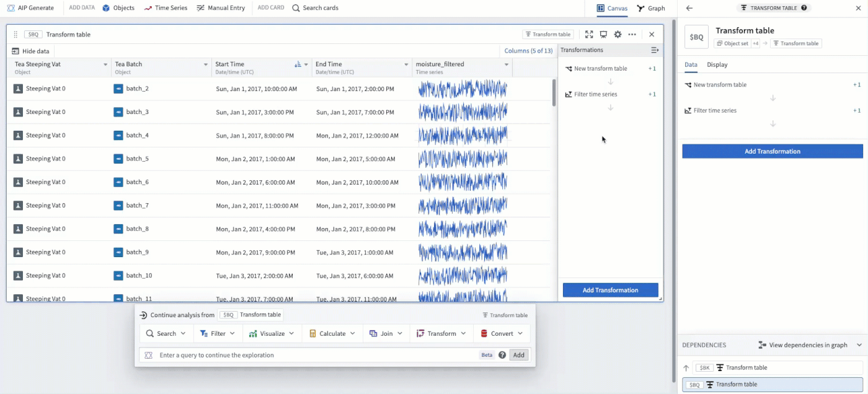Switch to Graph view
868x394 pixels.
[651, 9]
